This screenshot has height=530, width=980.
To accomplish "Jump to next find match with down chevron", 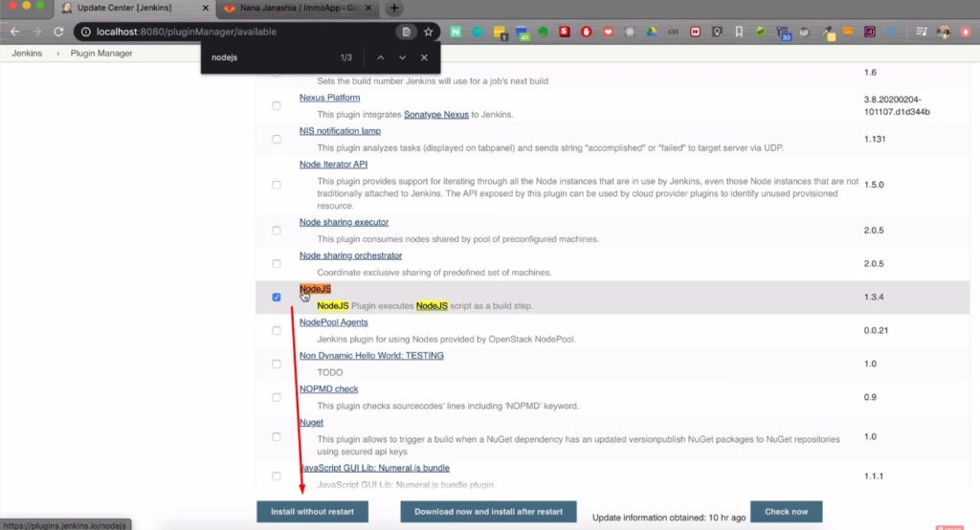I will pyautogui.click(x=403, y=57).
